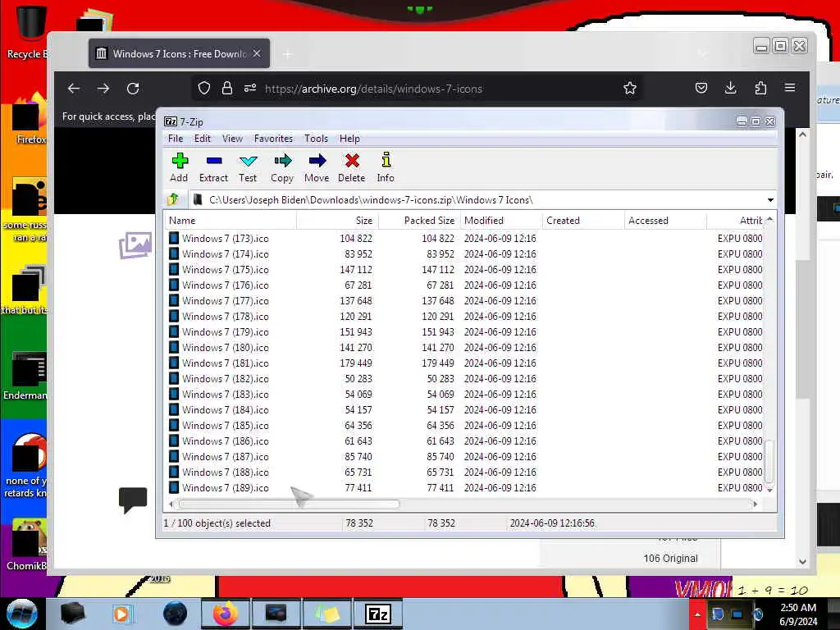Click the taskbar clock showing 2:50 AM
Image resolution: width=840 pixels, height=630 pixels.
[x=797, y=614]
